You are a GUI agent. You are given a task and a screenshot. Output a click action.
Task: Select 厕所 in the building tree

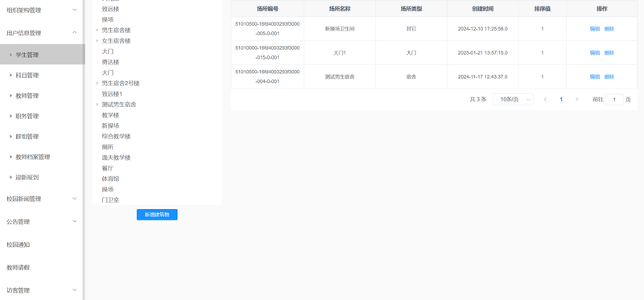coord(108,147)
